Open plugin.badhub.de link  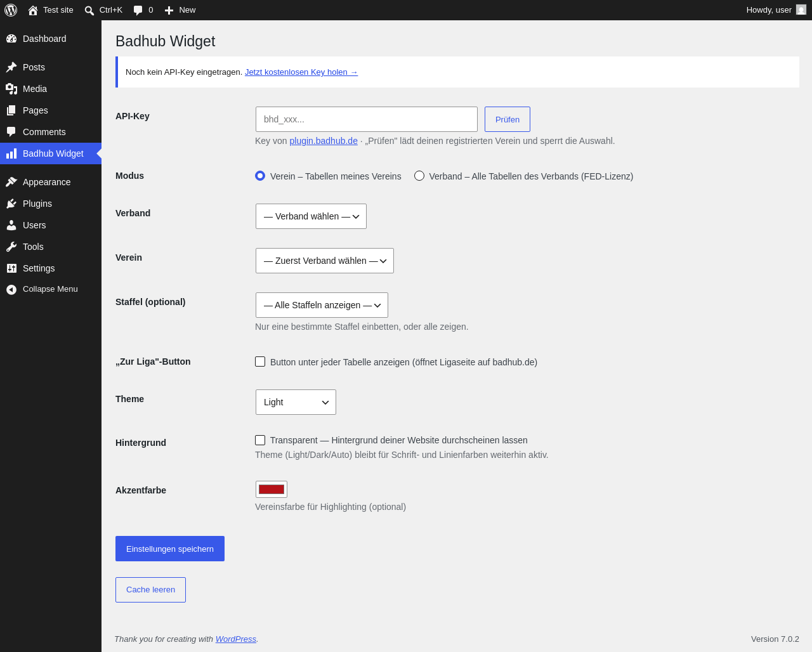pos(324,141)
